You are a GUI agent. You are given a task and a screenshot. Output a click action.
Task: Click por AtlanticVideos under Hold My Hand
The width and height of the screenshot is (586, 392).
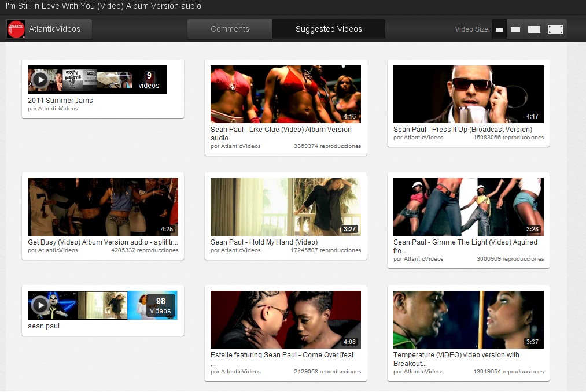coord(235,250)
